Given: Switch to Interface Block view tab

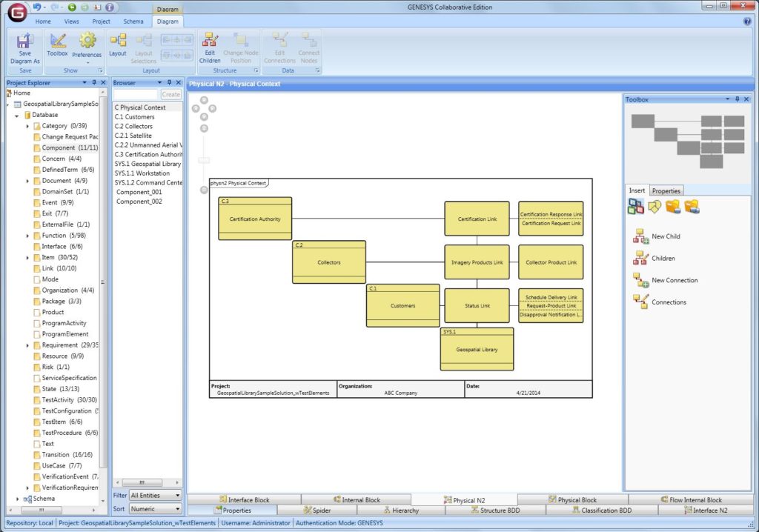Looking at the screenshot, I should (244, 499).
